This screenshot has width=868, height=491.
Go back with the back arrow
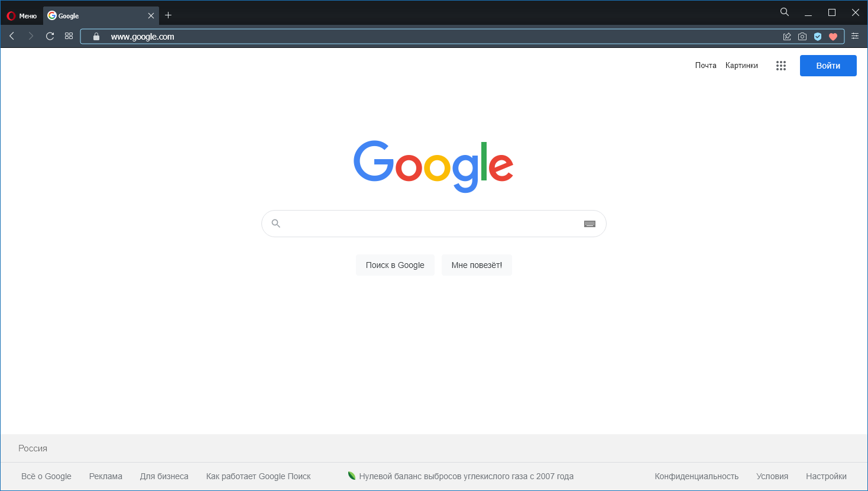pos(12,36)
